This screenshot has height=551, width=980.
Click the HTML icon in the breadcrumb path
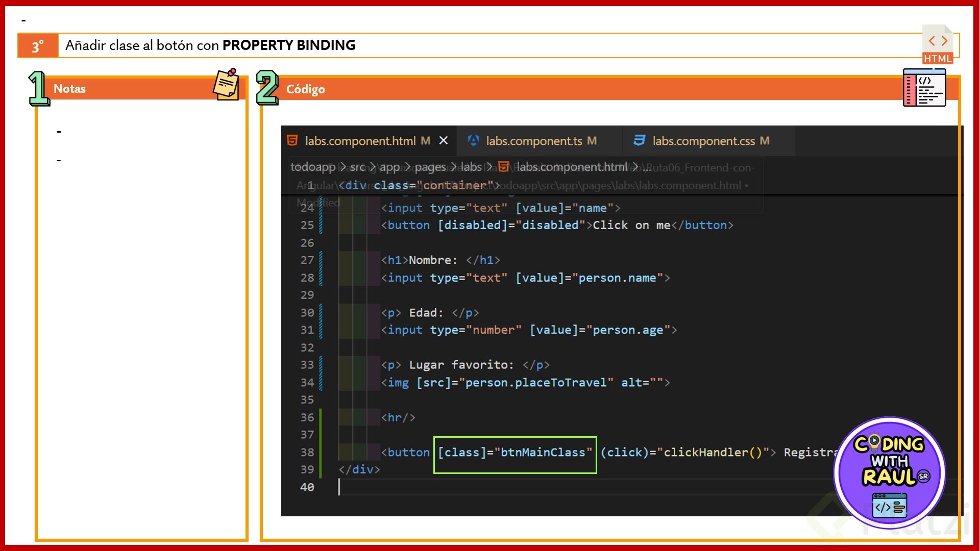pos(503,167)
